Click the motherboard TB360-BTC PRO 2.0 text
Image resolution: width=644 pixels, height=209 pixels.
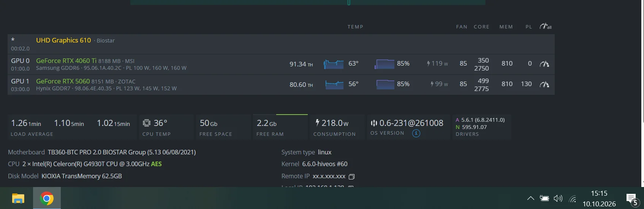pos(122,152)
